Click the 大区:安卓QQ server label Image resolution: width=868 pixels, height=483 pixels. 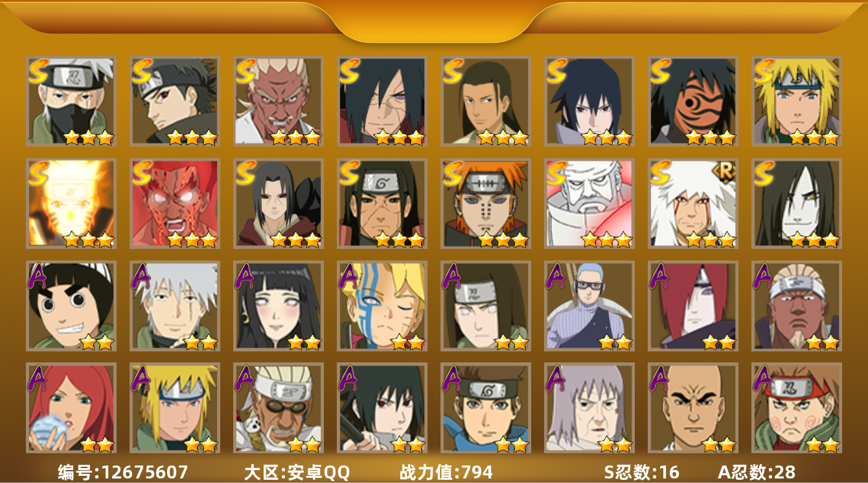297,472
